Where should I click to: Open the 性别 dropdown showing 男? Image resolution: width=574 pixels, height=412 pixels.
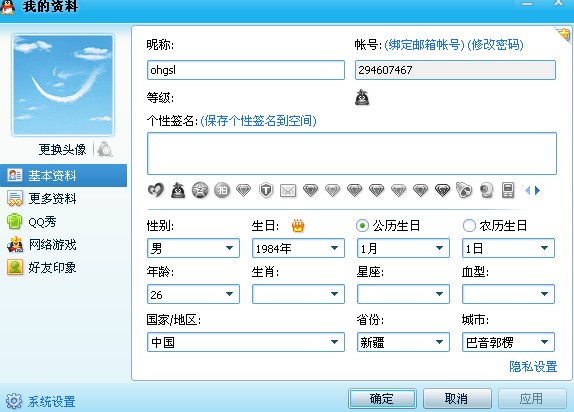pos(193,248)
